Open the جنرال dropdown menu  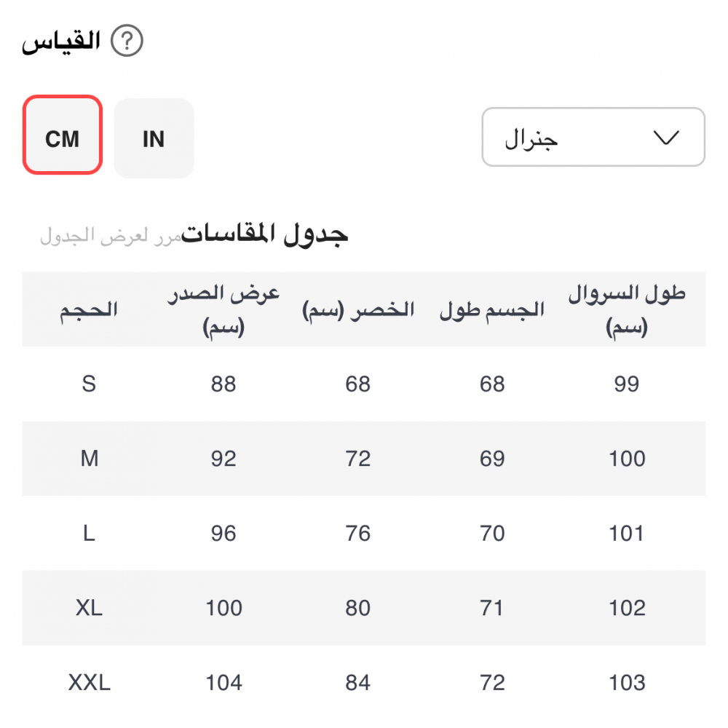[593, 138]
